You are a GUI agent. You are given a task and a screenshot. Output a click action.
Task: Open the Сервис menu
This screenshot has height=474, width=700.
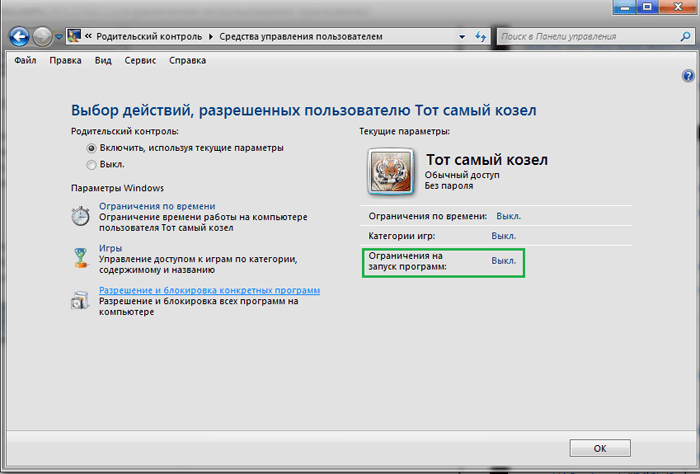(140, 60)
